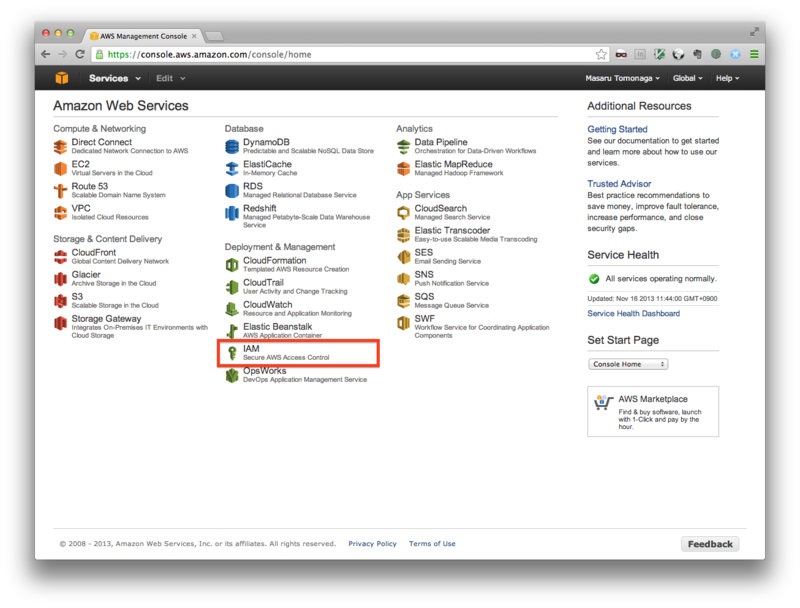Click the IAM key icon
Screen dimensions: 800x608
pyautogui.click(x=232, y=353)
